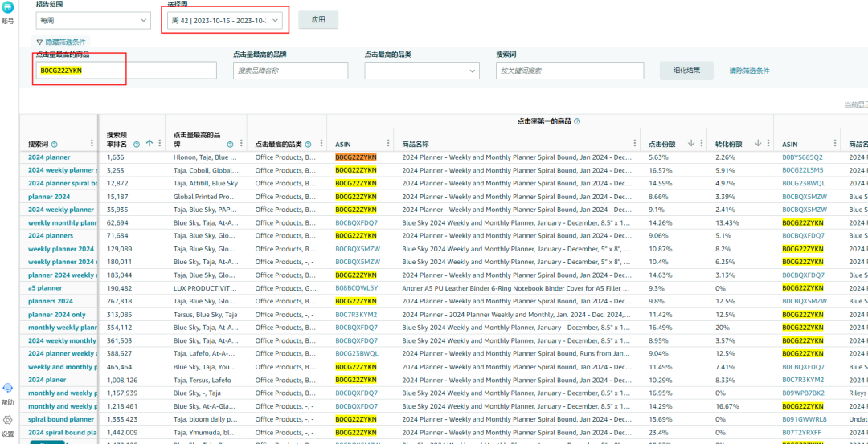Image resolution: width=868 pixels, height=444 pixels.
Task: Open column menu dots for 转化份额 column
Action: pos(768,143)
